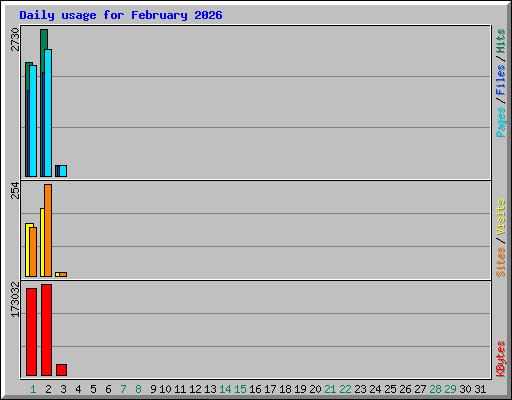This screenshot has height=400, width=512.
Task: Click the cyan Pages legend label
Action: (x=501, y=122)
